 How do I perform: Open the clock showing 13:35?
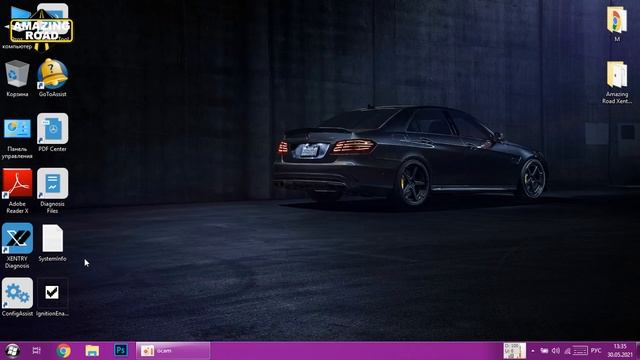pyautogui.click(x=620, y=351)
